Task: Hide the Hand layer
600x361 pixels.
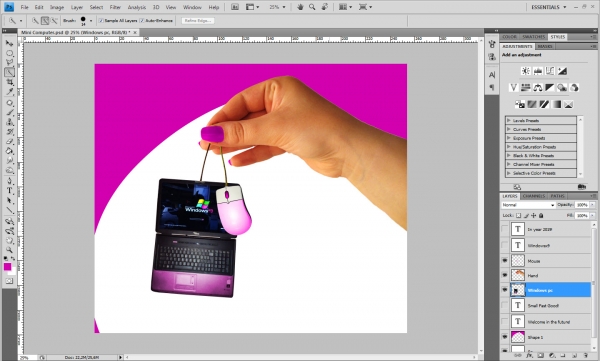Action: pos(505,275)
